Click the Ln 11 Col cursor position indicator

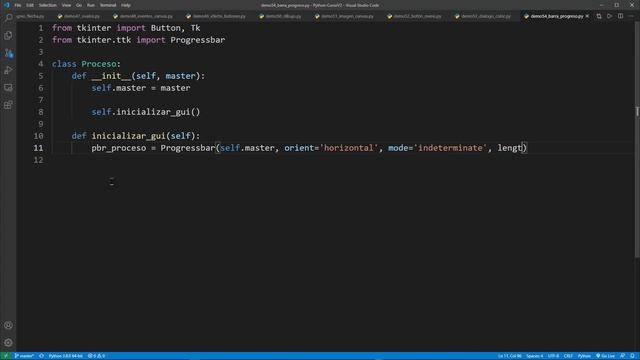coord(509,356)
